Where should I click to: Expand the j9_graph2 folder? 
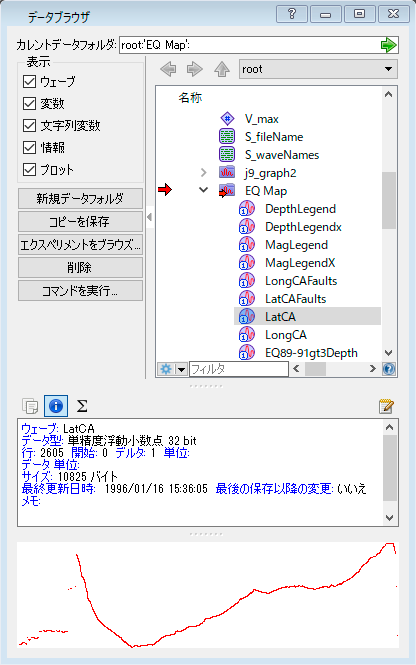[x=204, y=173]
